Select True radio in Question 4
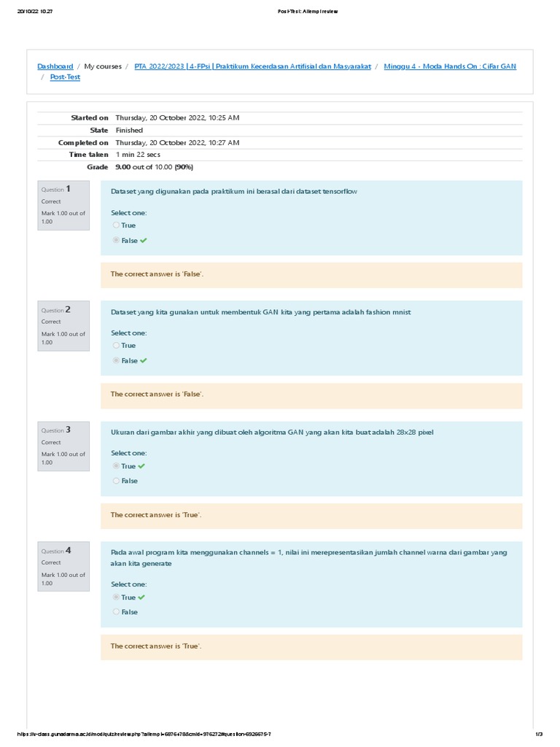560x747 pixels. pyautogui.click(x=116, y=597)
